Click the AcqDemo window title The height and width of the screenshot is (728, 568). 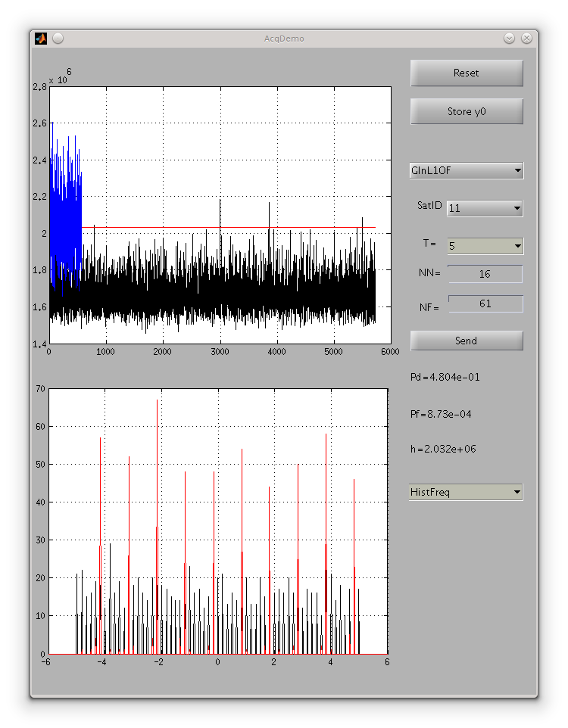[284, 39]
